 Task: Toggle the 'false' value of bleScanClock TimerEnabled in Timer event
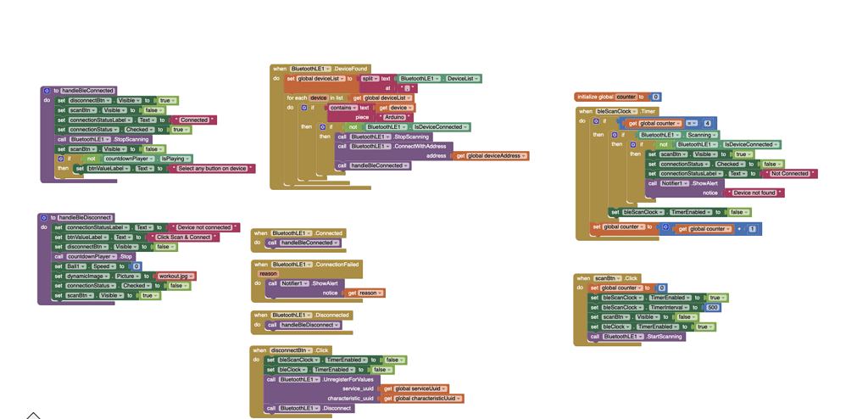pyautogui.click(x=737, y=212)
